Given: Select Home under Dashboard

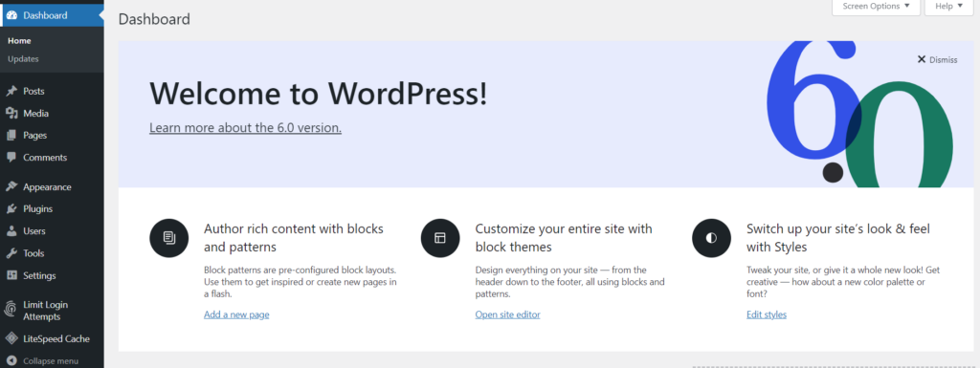Looking at the screenshot, I should click(x=19, y=40).
